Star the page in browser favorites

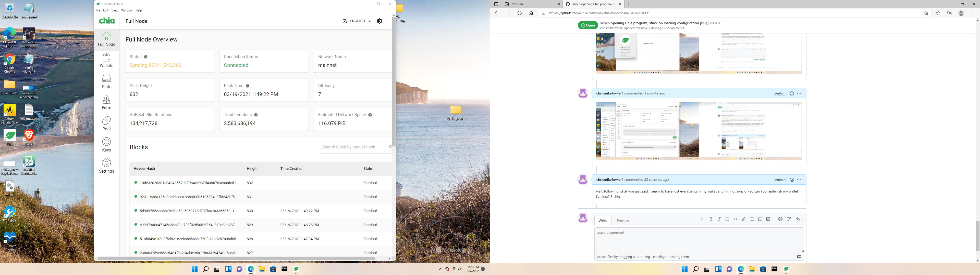(x=926, y=13)
